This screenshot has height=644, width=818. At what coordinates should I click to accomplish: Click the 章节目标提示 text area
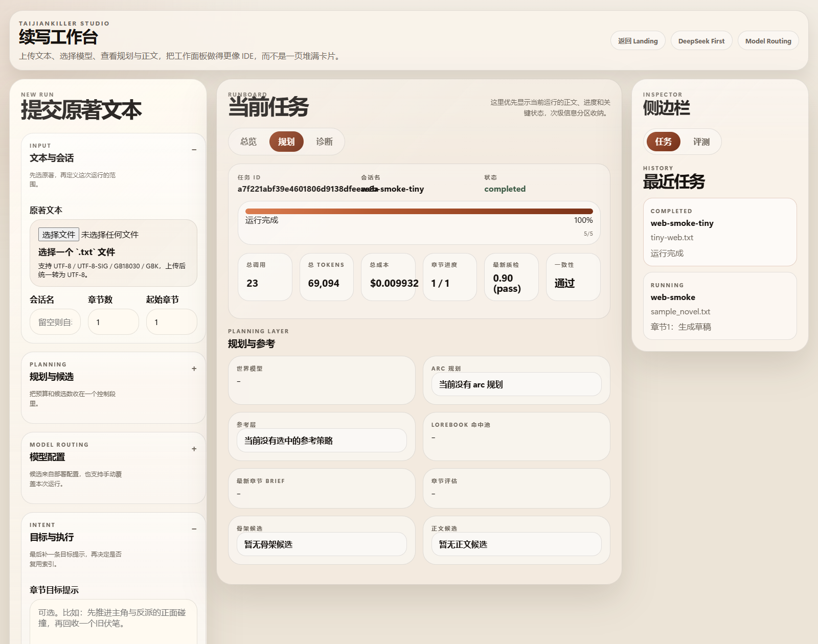pyautogui.click(x=113, y=618)
